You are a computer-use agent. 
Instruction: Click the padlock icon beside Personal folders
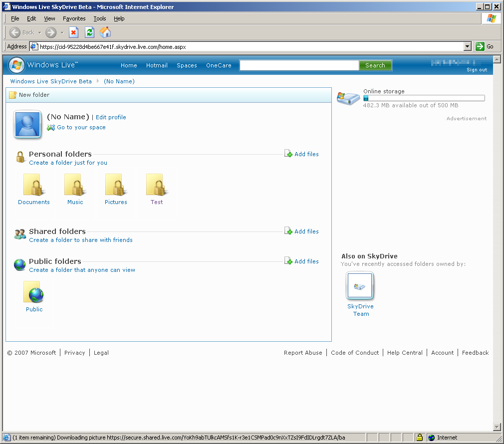(x=20, y=157)
